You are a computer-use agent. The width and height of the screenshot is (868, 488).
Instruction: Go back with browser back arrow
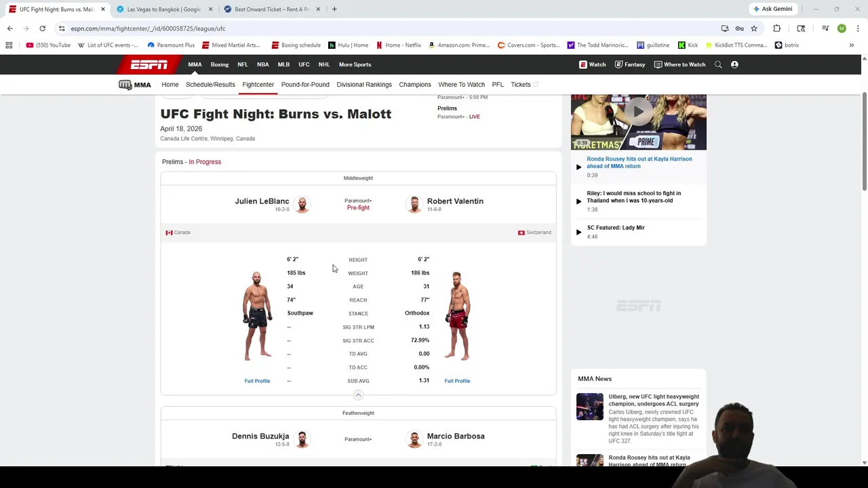[9, 28]
